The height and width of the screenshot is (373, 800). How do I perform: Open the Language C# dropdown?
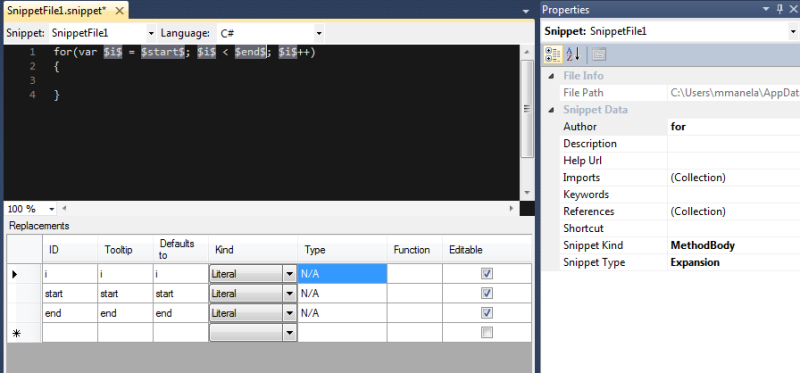pos(319,34)
